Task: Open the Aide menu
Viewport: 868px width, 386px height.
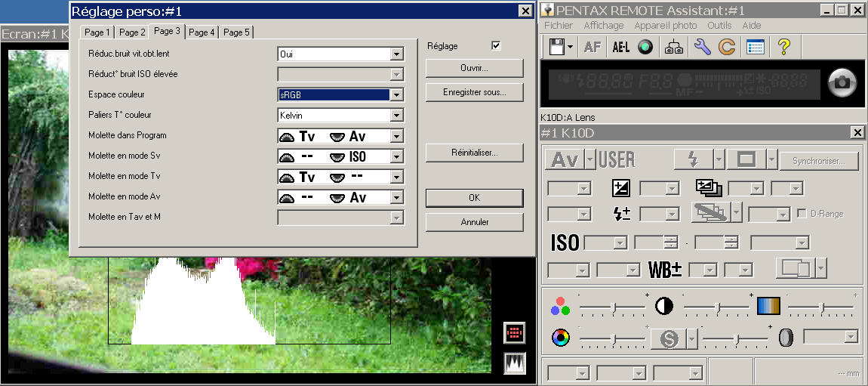Action: point(751,26)
